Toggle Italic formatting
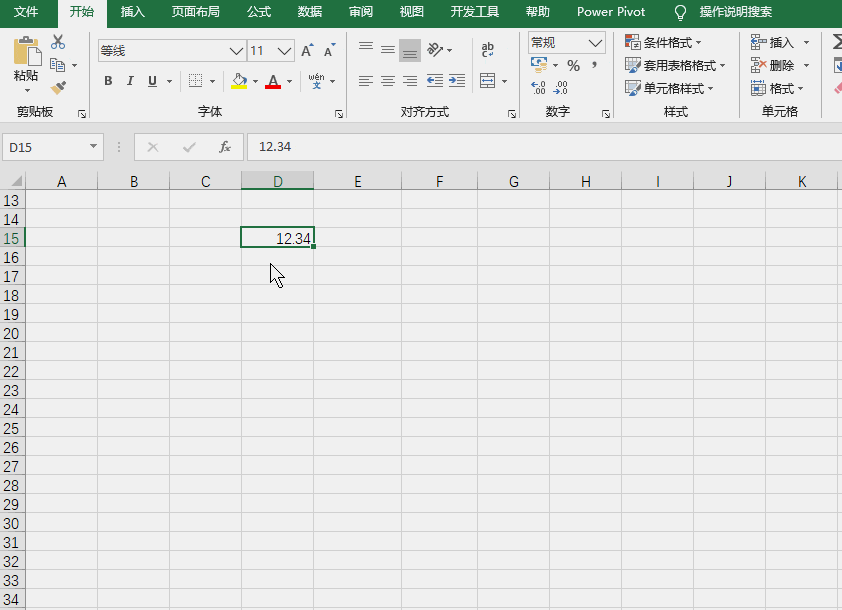842x610 pixels. click(x=130, y=81)
